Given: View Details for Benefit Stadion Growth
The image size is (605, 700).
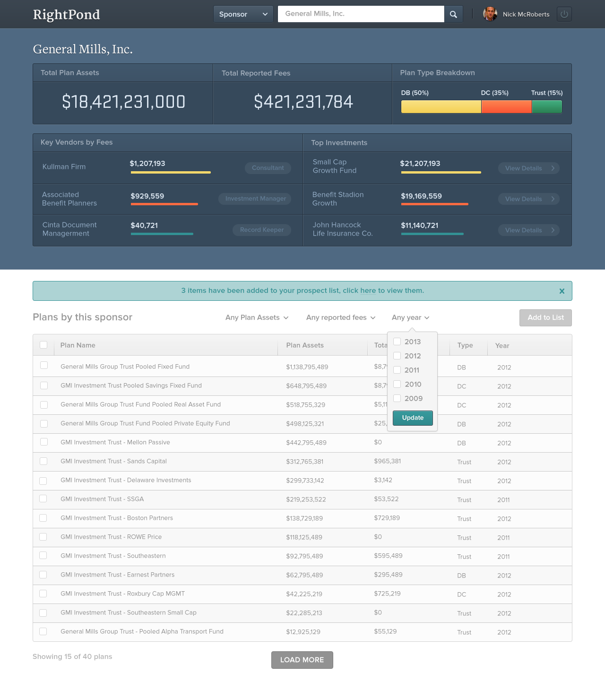Looking at the screenshot, I should [x=528, y=199].
